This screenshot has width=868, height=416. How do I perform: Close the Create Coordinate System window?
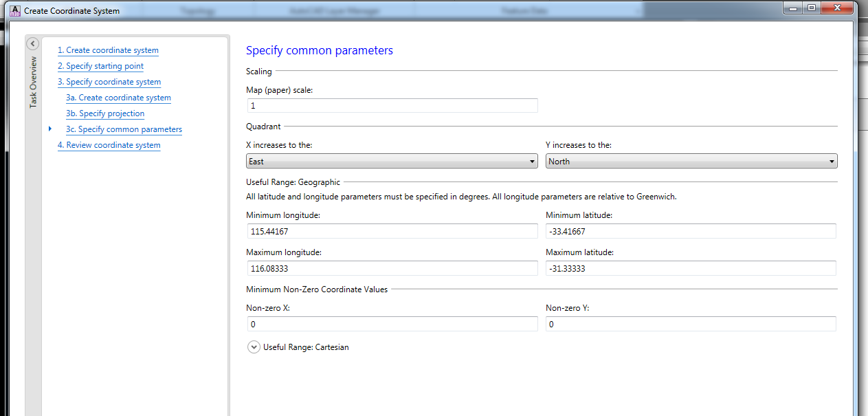(837, 8)
